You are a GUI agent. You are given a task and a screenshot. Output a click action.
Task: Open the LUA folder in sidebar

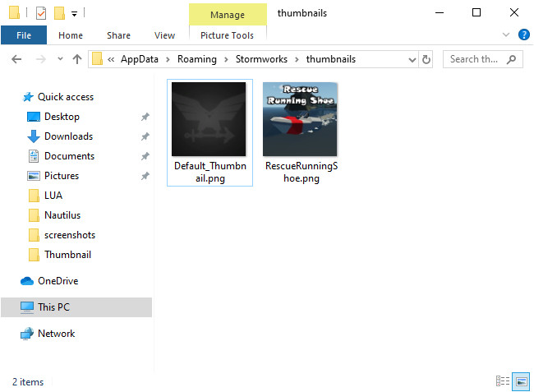pos(53,196)
